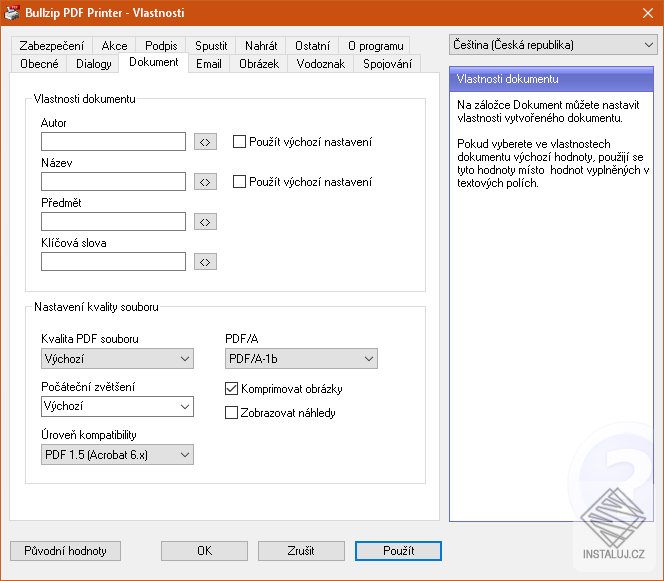Open the Podpis tab
This screenshot has height=581, width=664.
161,46
